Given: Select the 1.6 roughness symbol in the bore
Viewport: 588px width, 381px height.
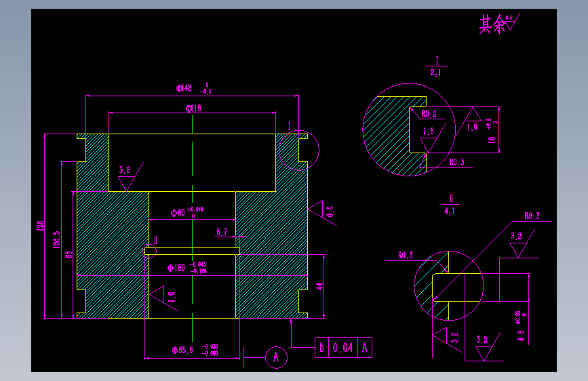Looking at the screenshot, I should [163, 298].
